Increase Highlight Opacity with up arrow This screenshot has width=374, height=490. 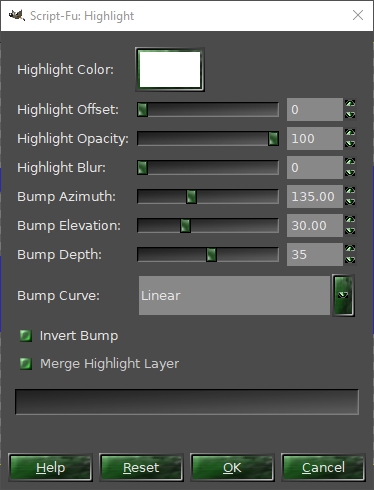pos(350,133)
